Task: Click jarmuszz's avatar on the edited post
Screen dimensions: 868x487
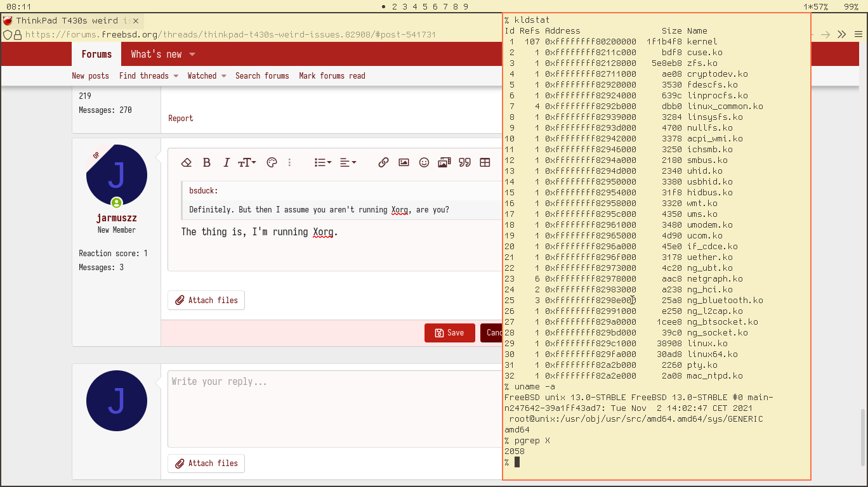Action: tap(117, 176)
